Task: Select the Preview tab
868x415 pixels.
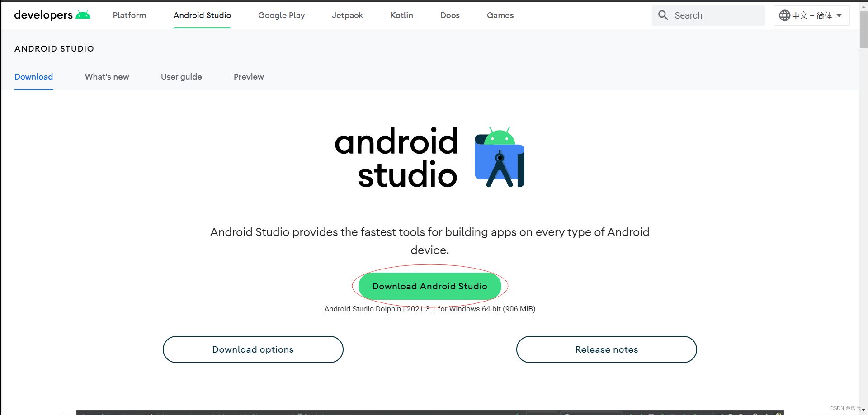Action: (x=249, y=77)
